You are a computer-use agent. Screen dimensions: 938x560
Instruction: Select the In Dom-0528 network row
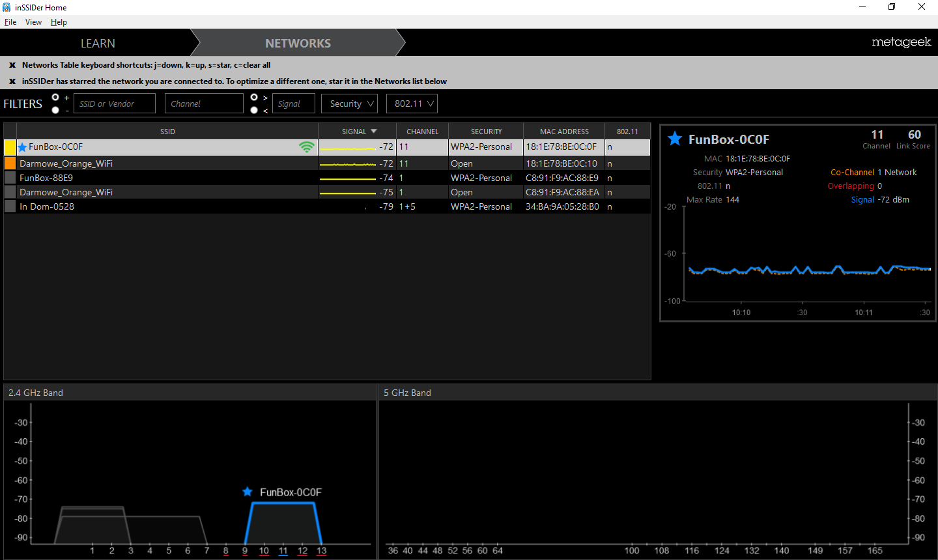point(327,206)
